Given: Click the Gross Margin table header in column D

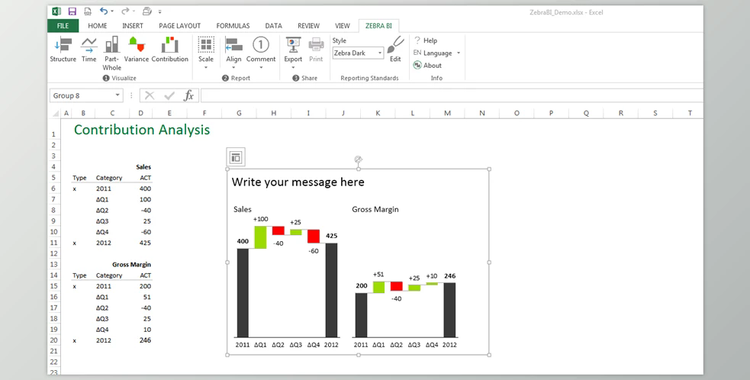Looking at the screenshot, I should coord(132,264).
